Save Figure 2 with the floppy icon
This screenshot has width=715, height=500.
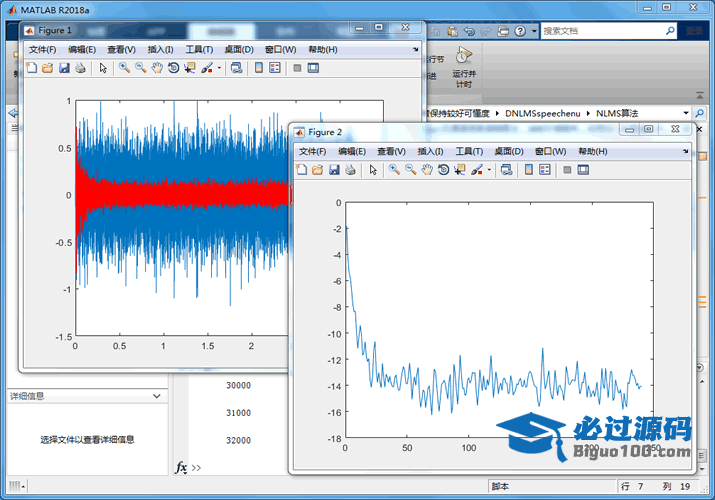pos(334,170)
